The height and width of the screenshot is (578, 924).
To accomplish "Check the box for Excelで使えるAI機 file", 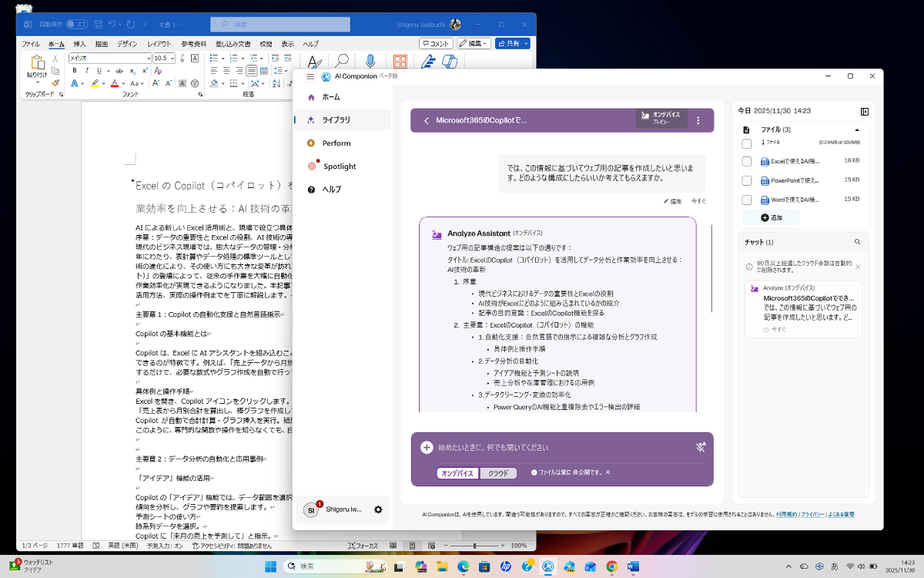I will 746,161.
